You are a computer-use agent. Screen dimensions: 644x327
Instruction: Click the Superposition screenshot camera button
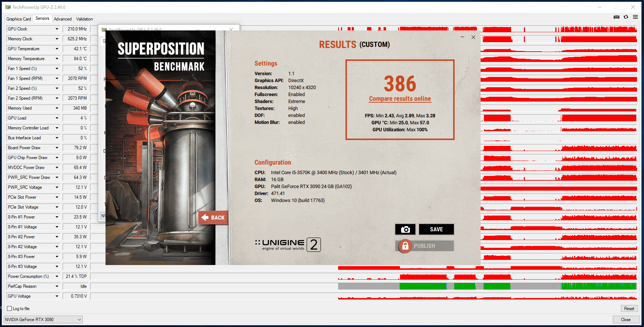405,229
